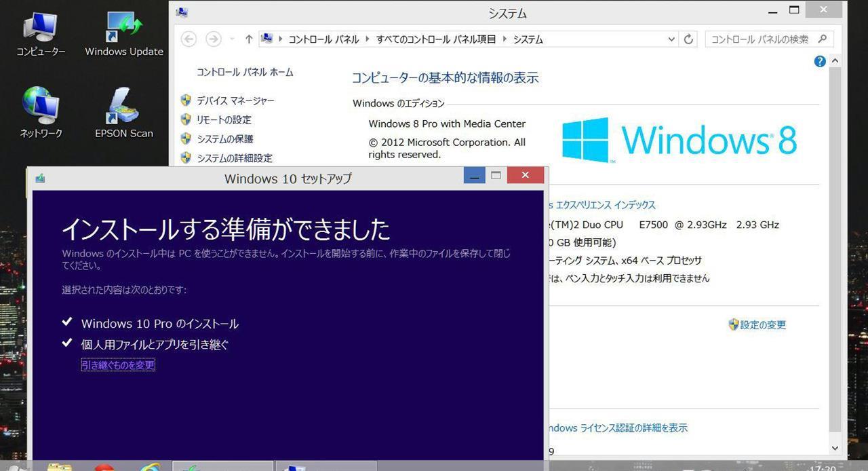
Task: Refresh the システム control panel page
Action: [688, 39]
